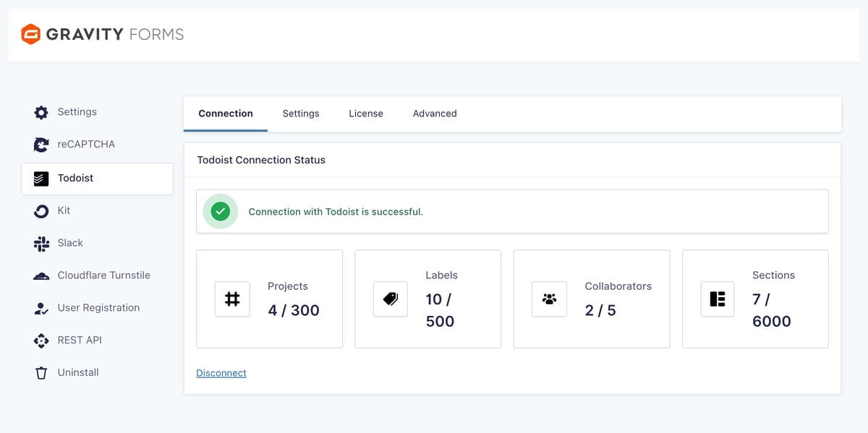Click the Todoist icon in sidebar
The image size is (868, 433).
coord(41,179)
